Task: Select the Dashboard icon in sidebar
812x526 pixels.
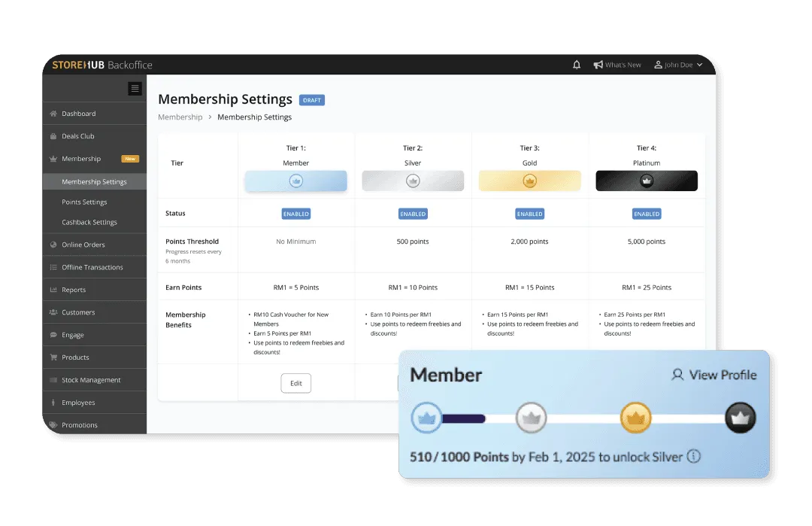Action: 53,113
